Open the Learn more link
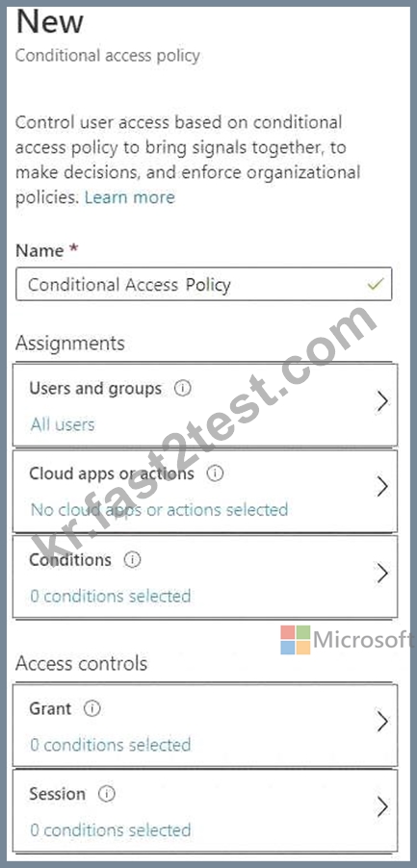This screenshot has height=868, width=417. tap(130, 197)
